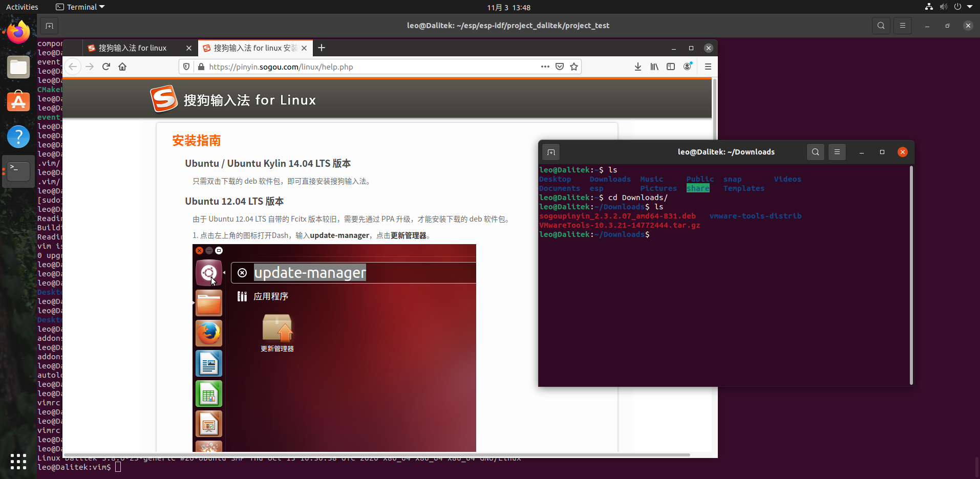Click the tracking protection shield icon
Viewport: 980px width, 479px height.
click(x=186, y=67)
